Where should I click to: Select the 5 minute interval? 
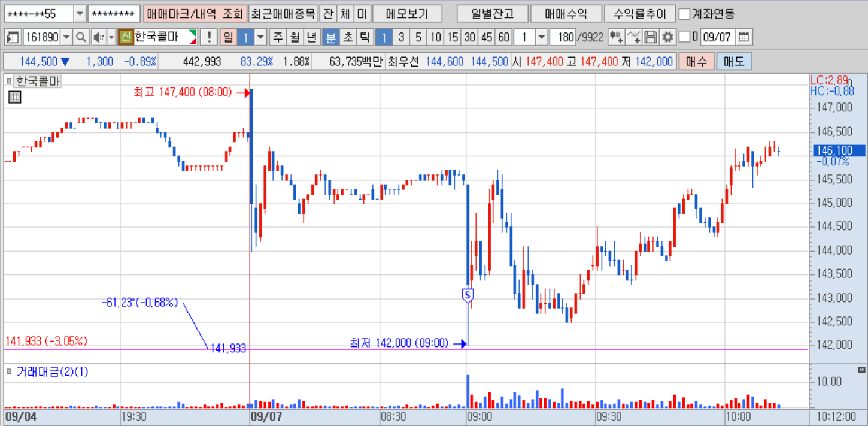point(418,37)
